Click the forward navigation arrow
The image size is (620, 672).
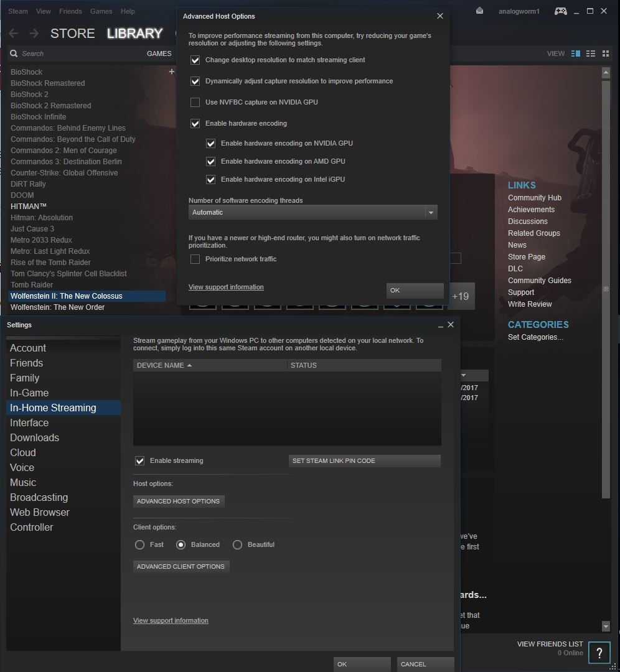(x=34, y=33)
